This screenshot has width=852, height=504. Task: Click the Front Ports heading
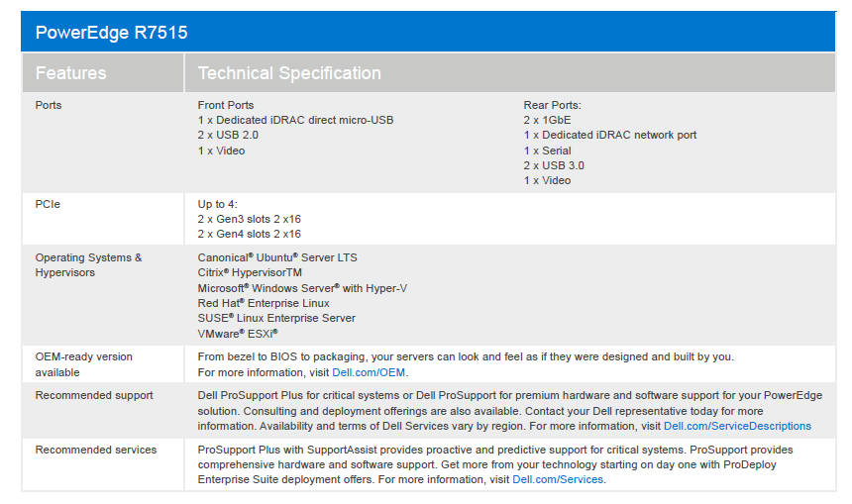(x=226, y=105)
